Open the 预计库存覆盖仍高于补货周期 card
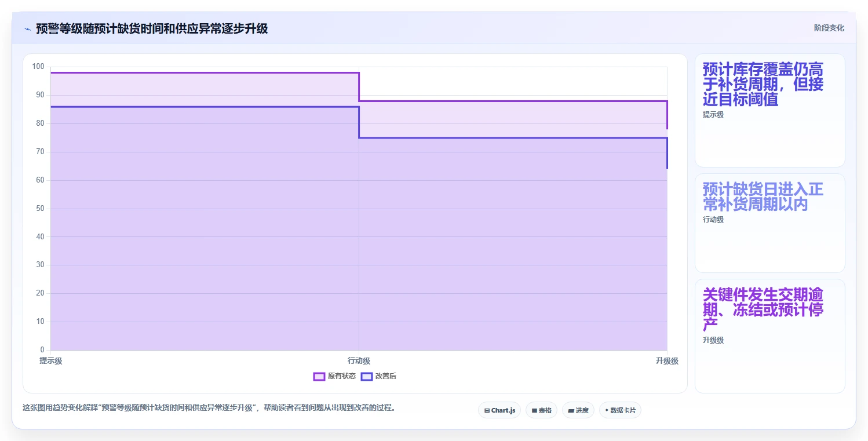868x441 pixels. (x=769, y=111)
